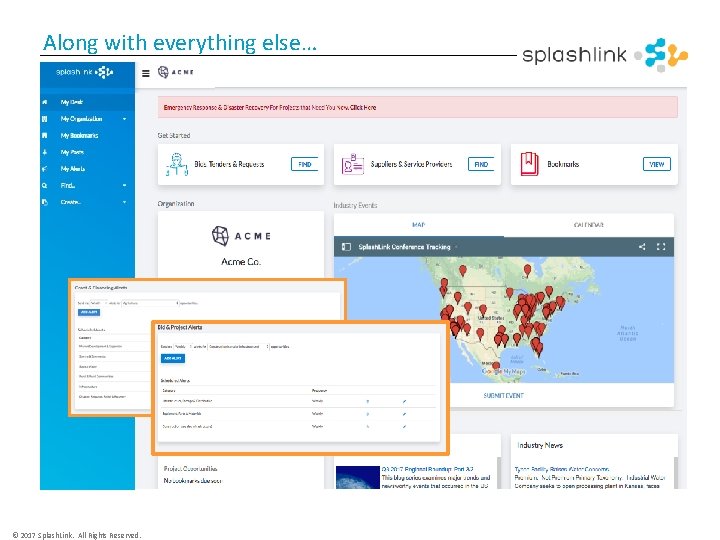This screenshot has width=720, height=540.
Task: Click the splashlink logo in the blue sidebar
Action: click(x=85, y=72)
